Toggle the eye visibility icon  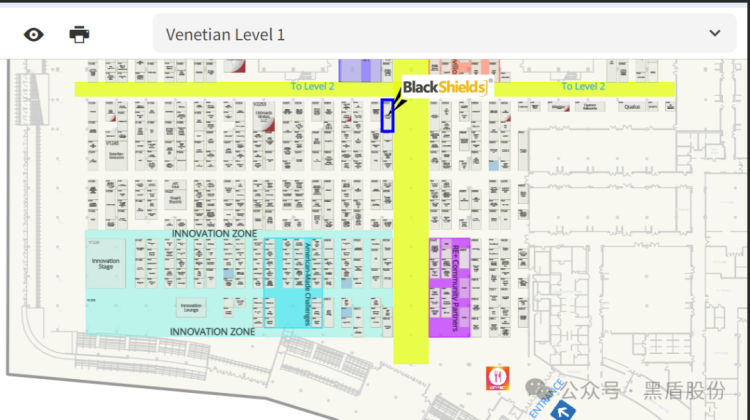[34, 34]
